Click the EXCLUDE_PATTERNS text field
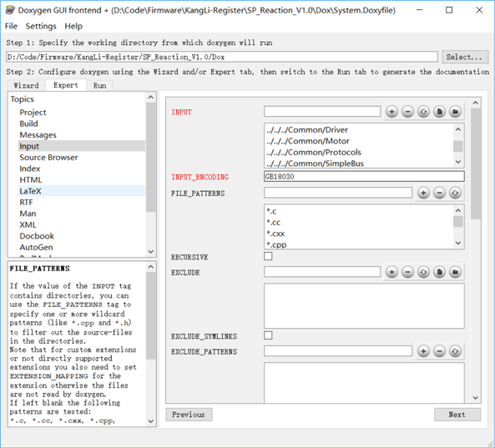 point(338,351)
